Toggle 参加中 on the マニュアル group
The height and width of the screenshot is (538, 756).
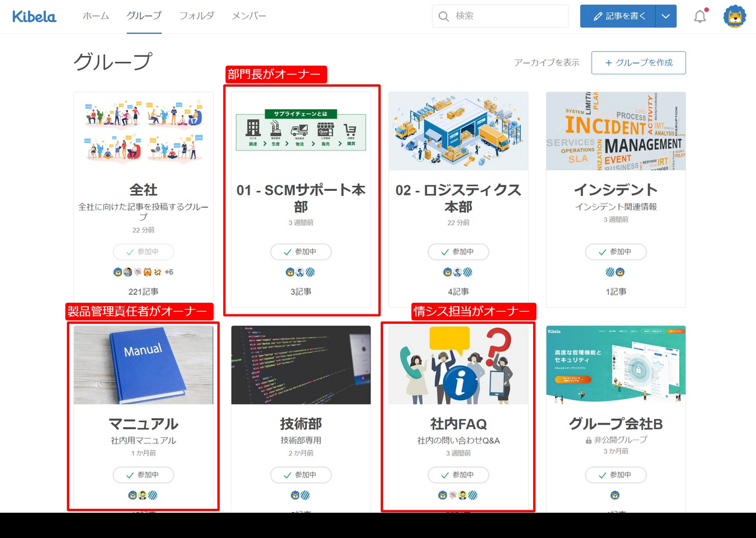pos(143,475)
